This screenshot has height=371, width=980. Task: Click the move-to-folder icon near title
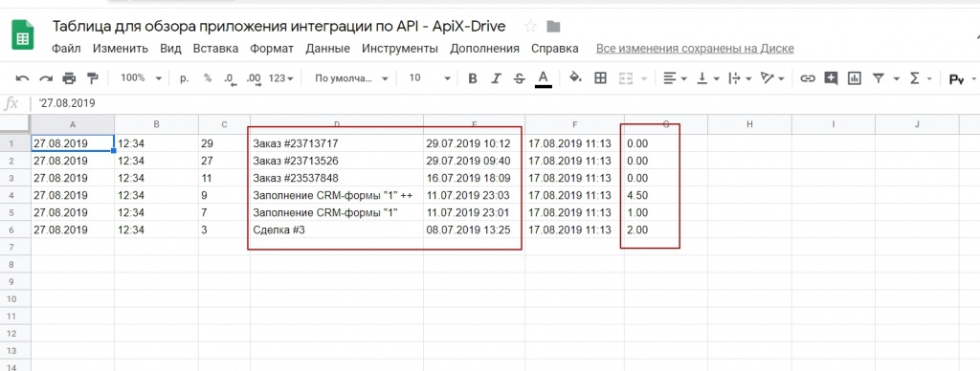[x=553, y=26]
